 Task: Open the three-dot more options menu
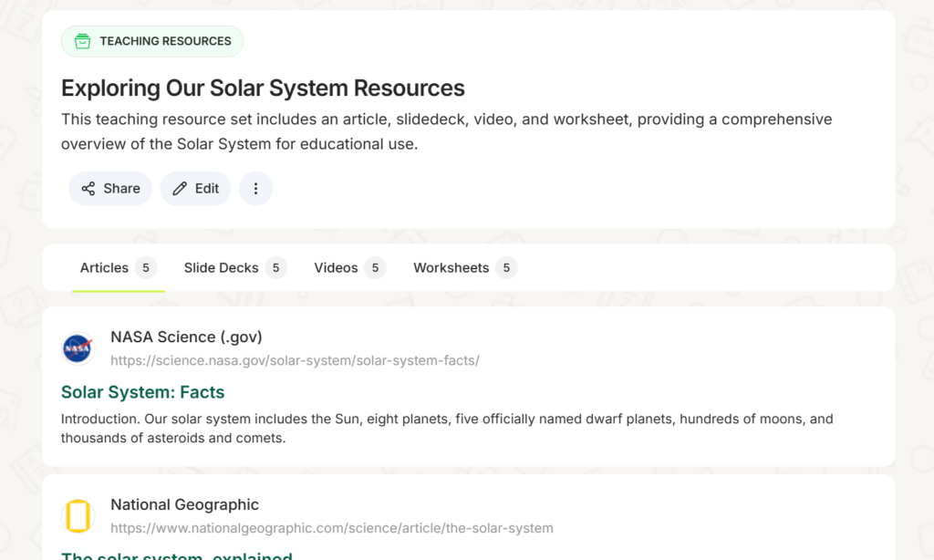[x=255, y=189]
